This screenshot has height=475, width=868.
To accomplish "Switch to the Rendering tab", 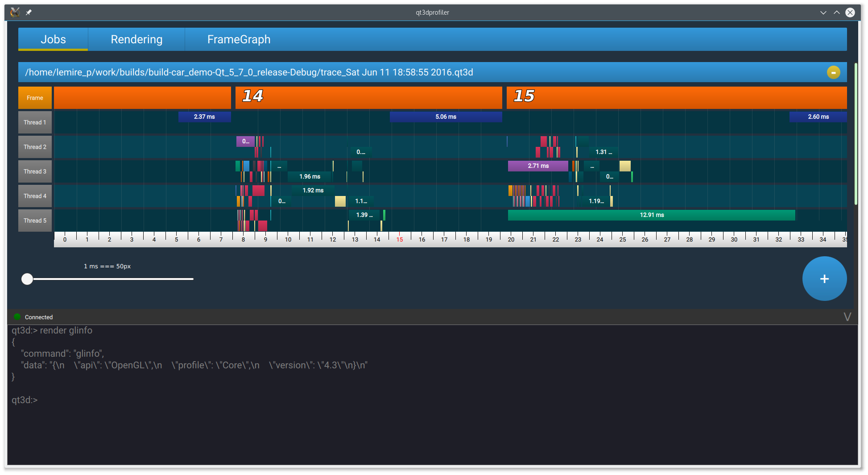I will (x=136, y=39).
